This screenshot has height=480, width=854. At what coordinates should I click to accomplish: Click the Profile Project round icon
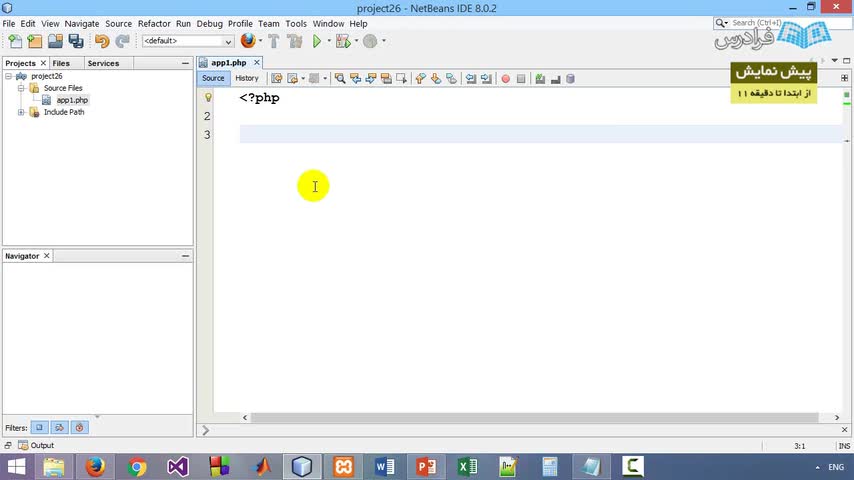tap(370, 41)
